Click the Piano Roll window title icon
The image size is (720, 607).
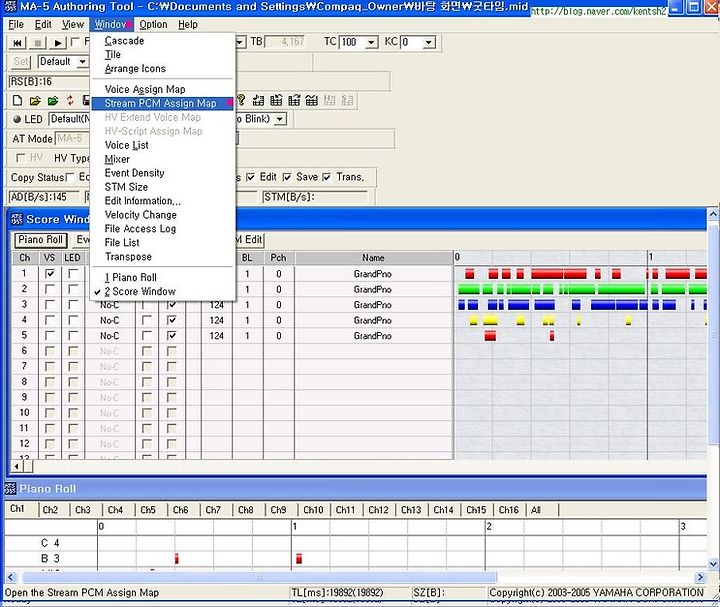[10, 489]
